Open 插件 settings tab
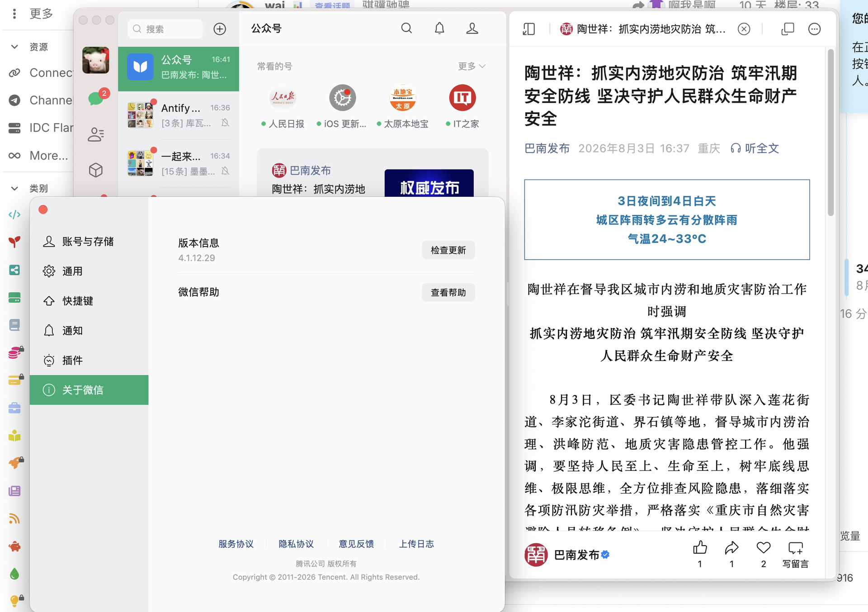The width and height of the screenshot is (868, 612). coord(89,360)
